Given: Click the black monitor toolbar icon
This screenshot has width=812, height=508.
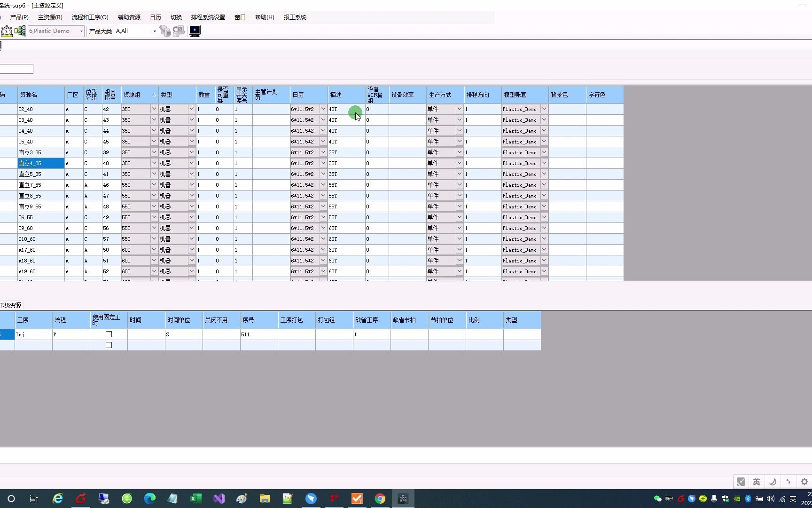Looking at the screenshot, I should coord(195,31).
